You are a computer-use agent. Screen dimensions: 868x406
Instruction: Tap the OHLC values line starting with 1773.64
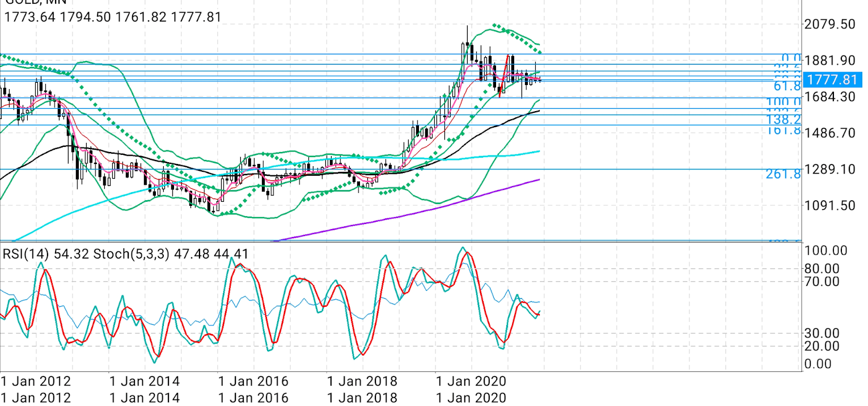coord(112,17)
